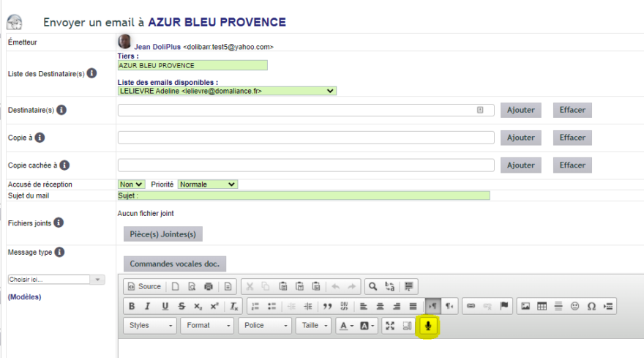This screenshot has height=358, width=644.
Task: Print the message with printer icon
Action: coord(209,286)
